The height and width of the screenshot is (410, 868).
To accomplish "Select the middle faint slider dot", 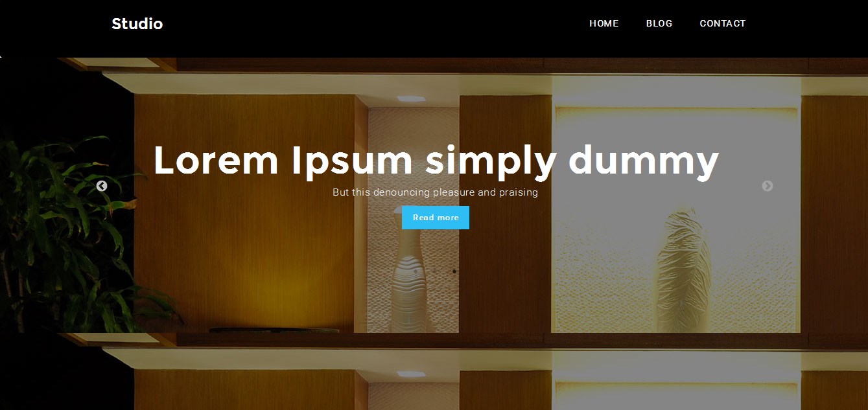I will [x=435, y=271].
